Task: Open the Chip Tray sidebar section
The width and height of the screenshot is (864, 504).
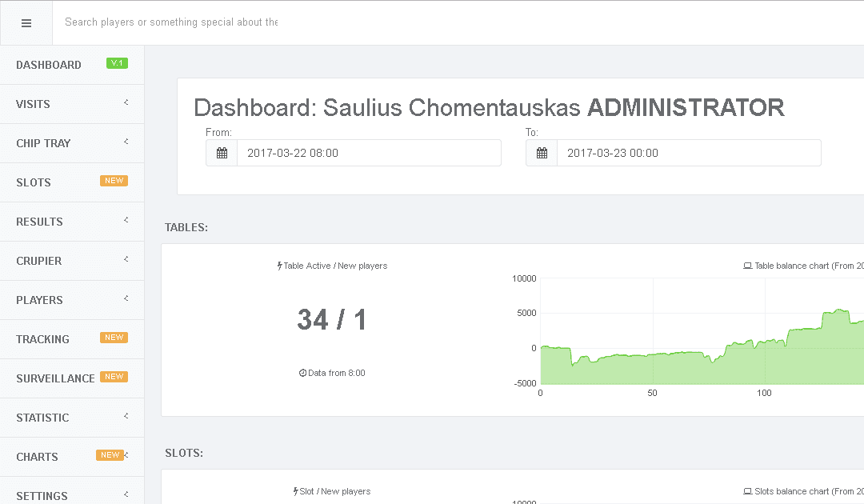Action: (x=72, y=143)
